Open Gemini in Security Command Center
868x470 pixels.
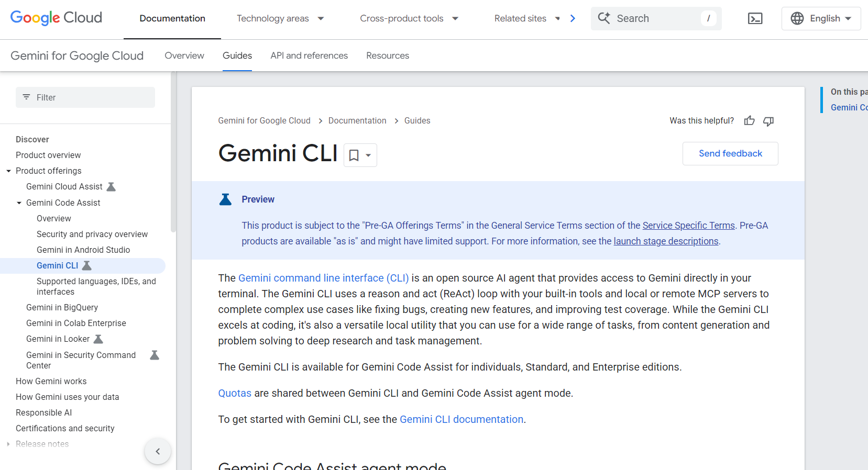click(x=81, y=361)
